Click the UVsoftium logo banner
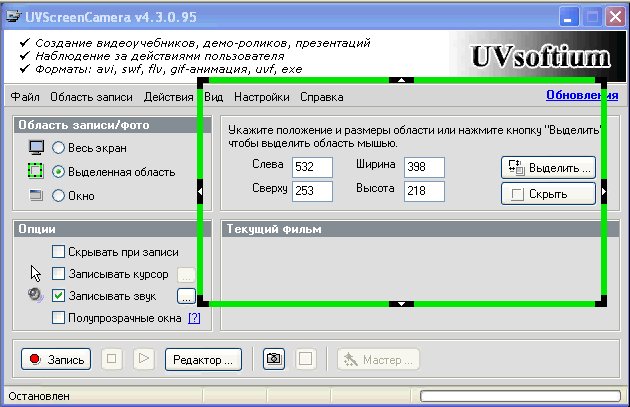 540,56
